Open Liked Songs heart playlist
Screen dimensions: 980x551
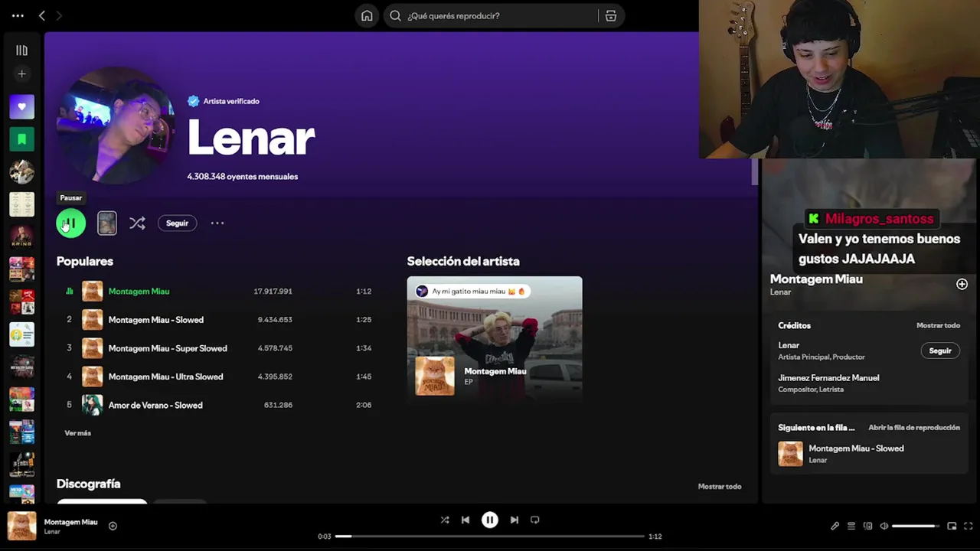tap(21, 106)
